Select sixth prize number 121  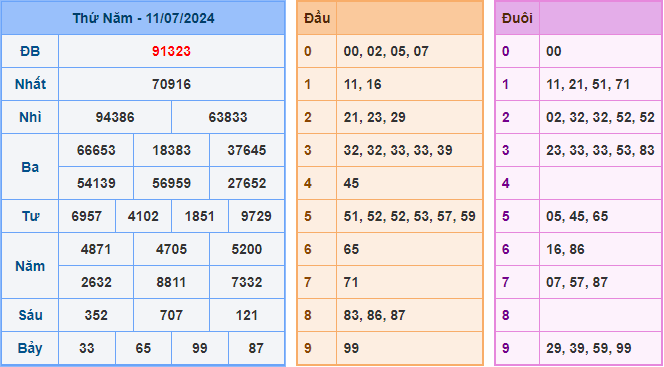tap(247, 315)
